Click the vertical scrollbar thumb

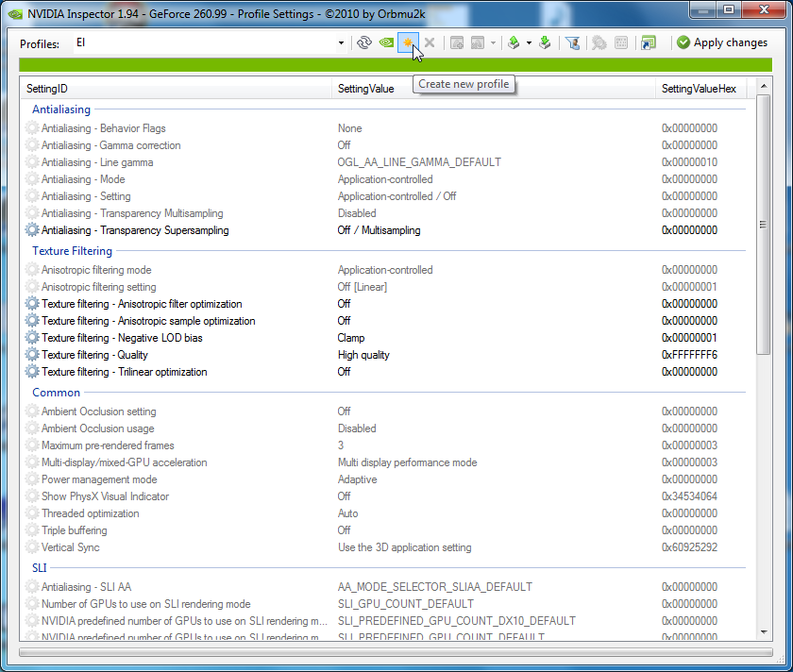[x=763, y=227]
